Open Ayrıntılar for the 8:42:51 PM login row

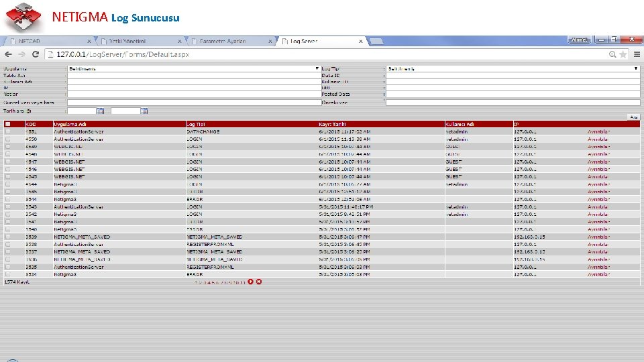[598, 214]
